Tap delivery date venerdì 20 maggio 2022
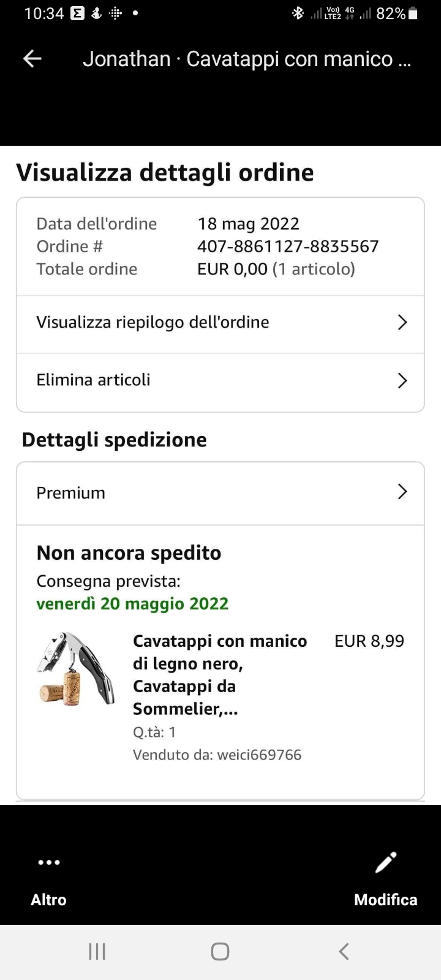The height and width of the screenshot is (980, 441). pos(132,603)
